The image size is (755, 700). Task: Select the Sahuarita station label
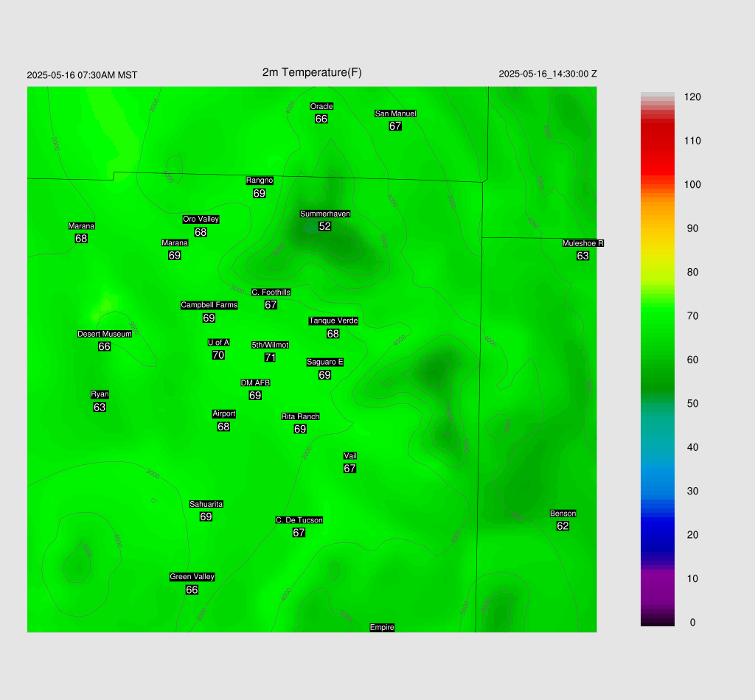tap(206, 504)
